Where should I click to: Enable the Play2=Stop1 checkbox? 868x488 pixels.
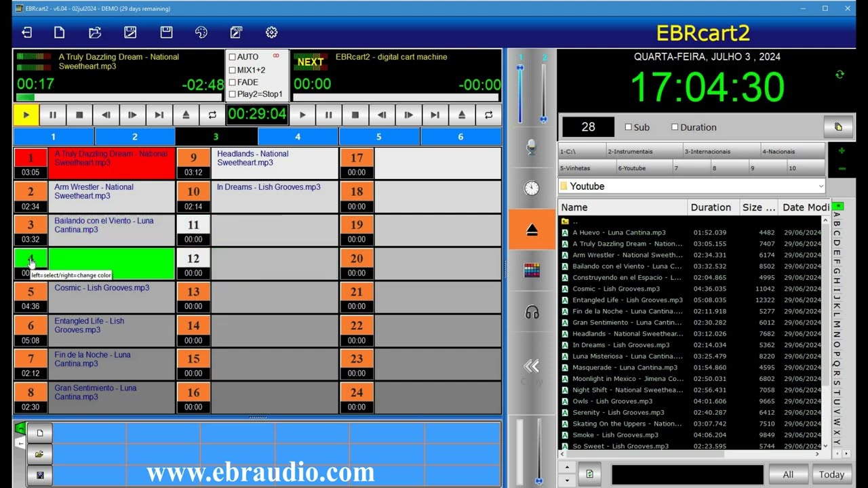[x=233, y=94]
